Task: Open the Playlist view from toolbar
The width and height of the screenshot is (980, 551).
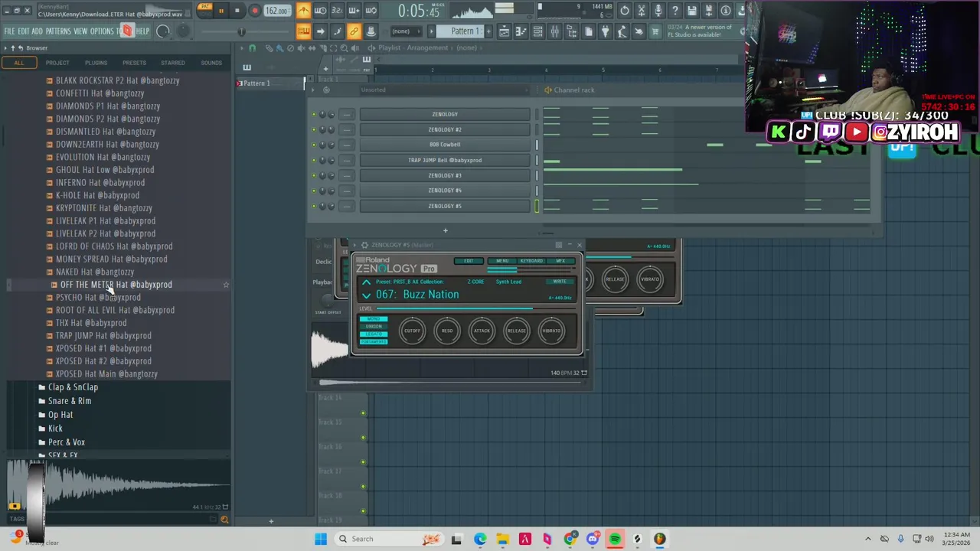Action: click(505, 31)
